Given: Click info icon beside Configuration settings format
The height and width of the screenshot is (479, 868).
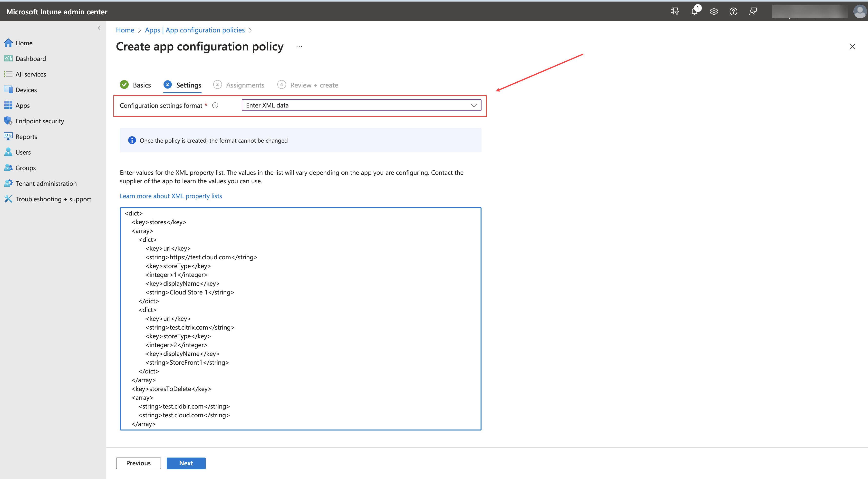Looking at the screenshot, I should [215, 106].
